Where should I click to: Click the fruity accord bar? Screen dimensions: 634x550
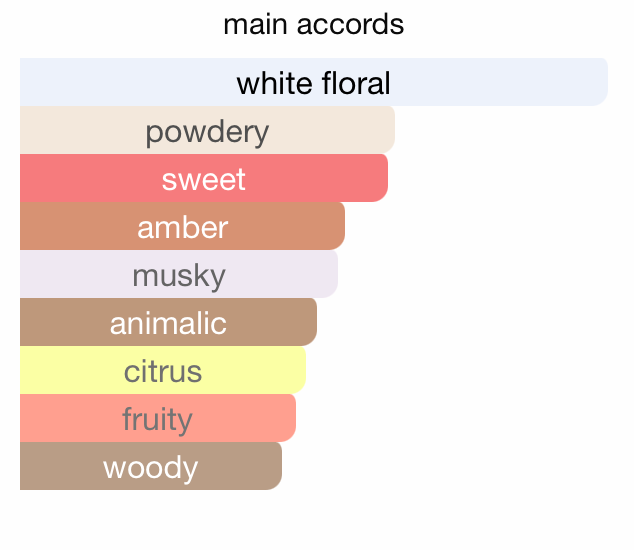pyautogui.click(x=158, y=418)
